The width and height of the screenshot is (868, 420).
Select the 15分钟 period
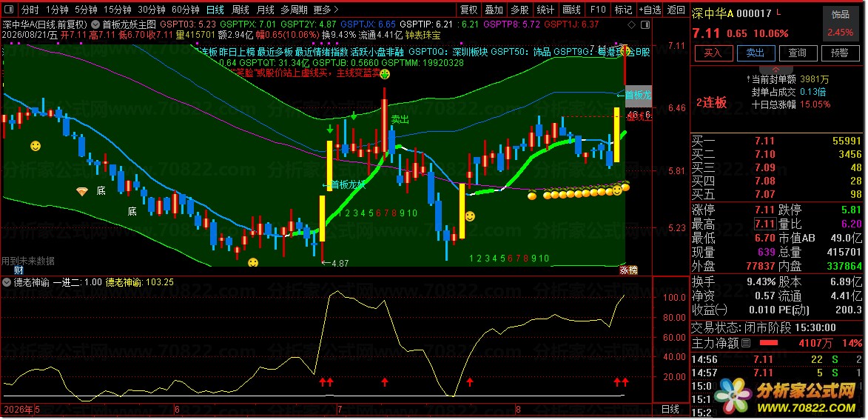(x=118, y=10)
